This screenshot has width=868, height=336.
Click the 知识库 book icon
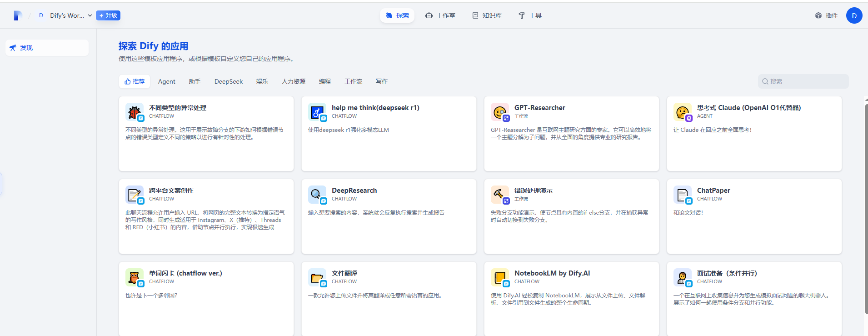[x=475, y=15]
